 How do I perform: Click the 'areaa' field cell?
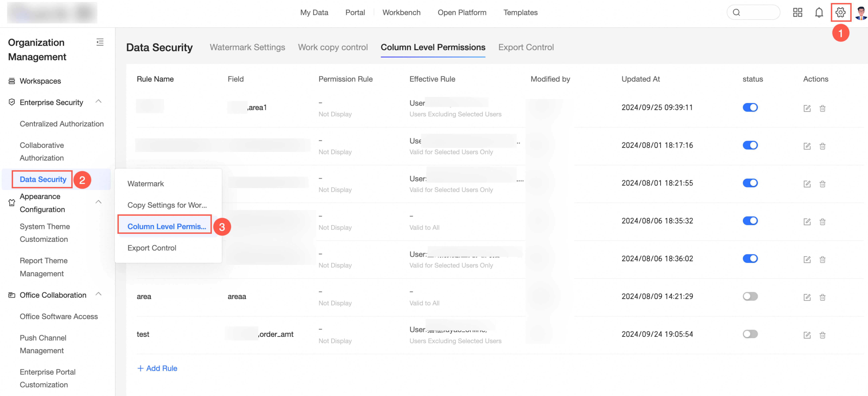pyautogui.click(x=237, y=296)
